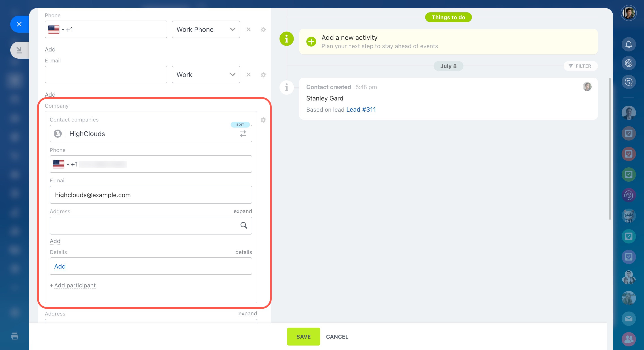Screen dimensions: 644x350
Task: Click the swap company arrows icon
Action: (243, 134)
